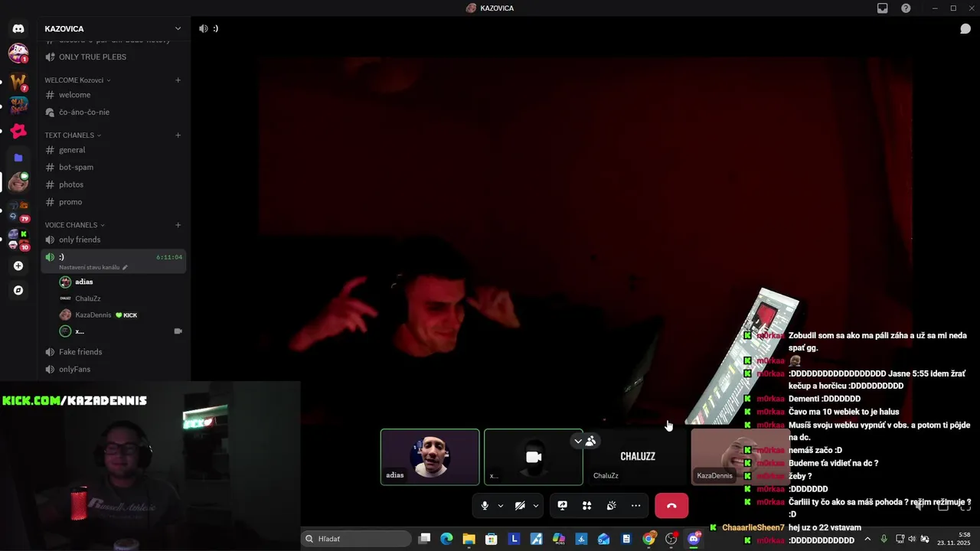Viewport: 980px width, 551px height.
Task: Open server folder with badge 10
Action: [x=18, y=240]
